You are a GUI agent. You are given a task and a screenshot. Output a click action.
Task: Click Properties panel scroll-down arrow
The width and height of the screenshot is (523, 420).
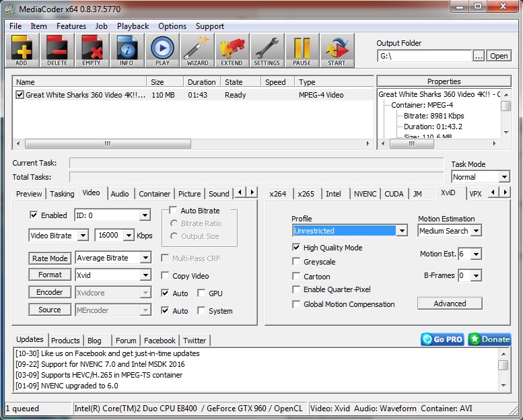[x=506, y=133]
